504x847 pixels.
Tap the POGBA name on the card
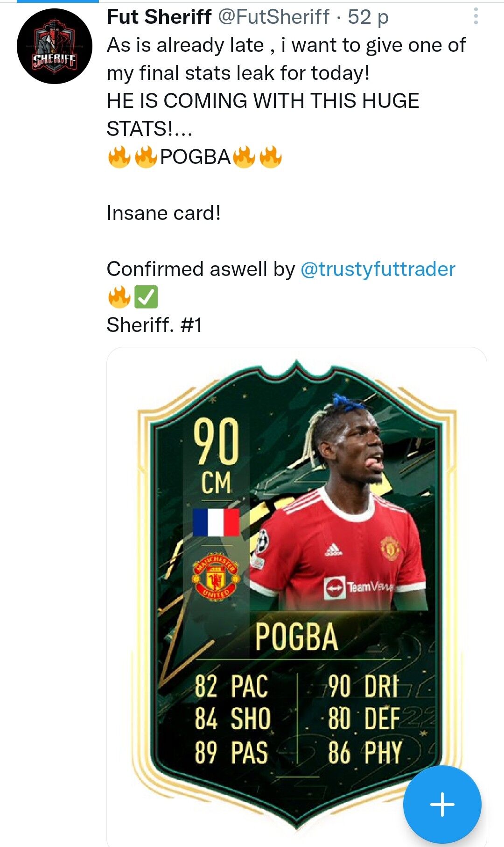point(296,637)
